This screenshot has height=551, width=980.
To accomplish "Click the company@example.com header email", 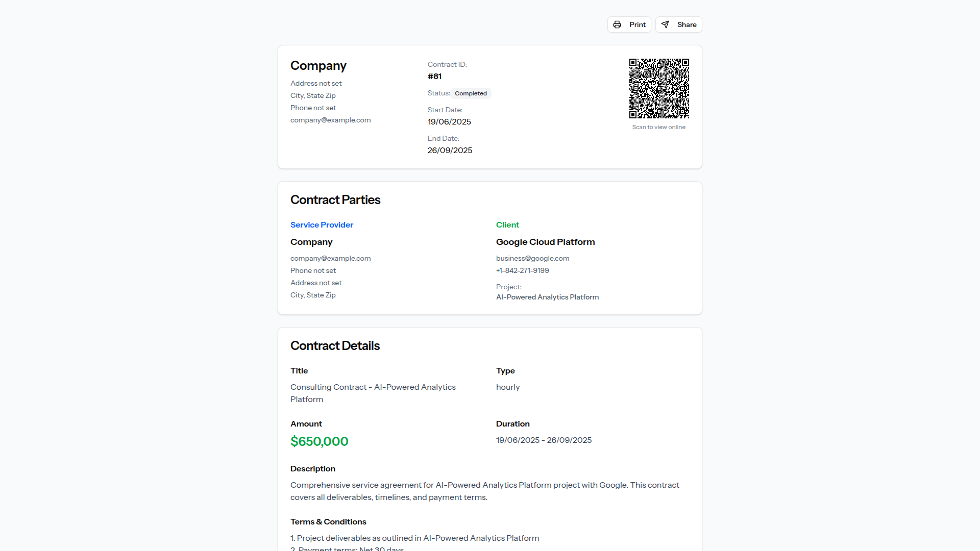I will (330, 120).
